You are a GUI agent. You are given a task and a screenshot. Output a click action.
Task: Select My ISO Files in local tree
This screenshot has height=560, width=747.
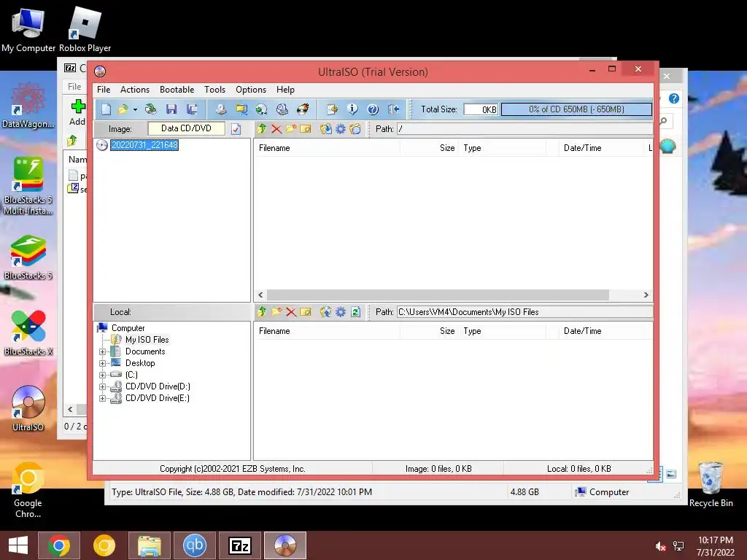pos(147,340)
